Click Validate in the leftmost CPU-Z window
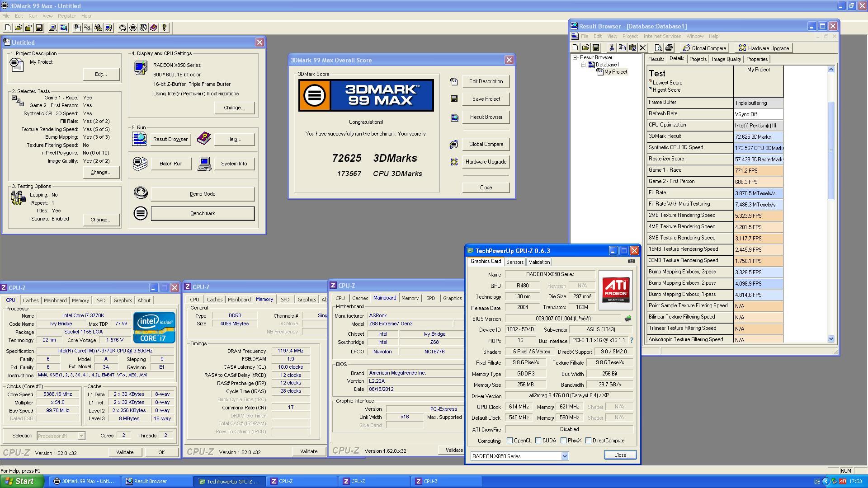This screenshot has width=868, height=488. pyautogui.click(x=125, y=452)
